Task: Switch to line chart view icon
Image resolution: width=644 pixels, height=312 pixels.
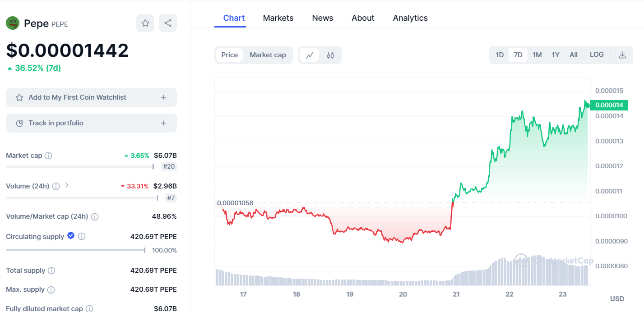Action: [310, 55]
